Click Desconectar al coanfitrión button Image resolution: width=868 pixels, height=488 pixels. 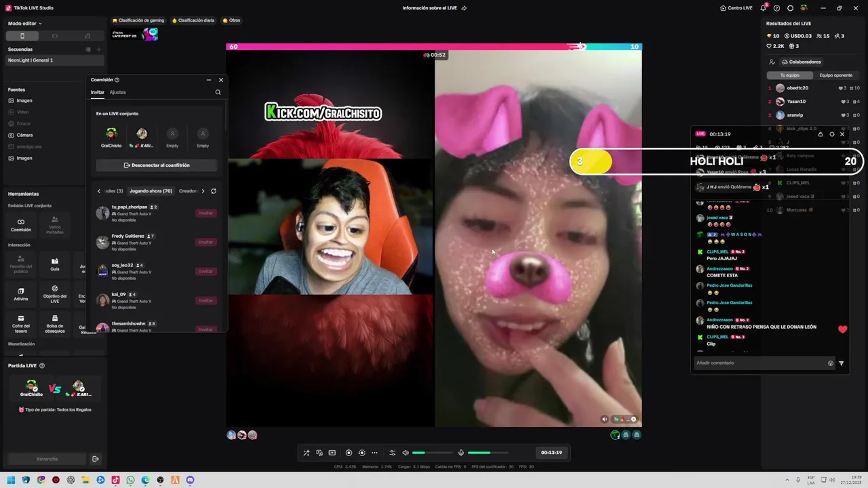[157, 165]
